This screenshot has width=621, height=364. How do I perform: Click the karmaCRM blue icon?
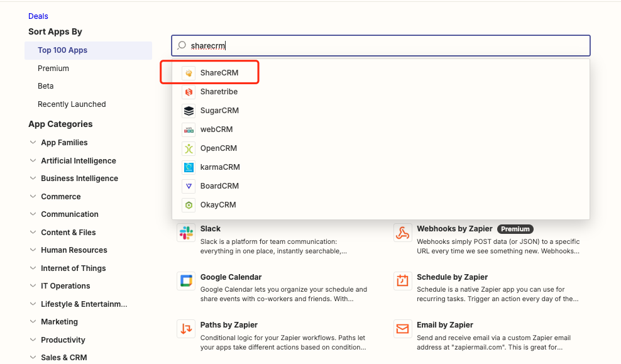click(189, 167)
